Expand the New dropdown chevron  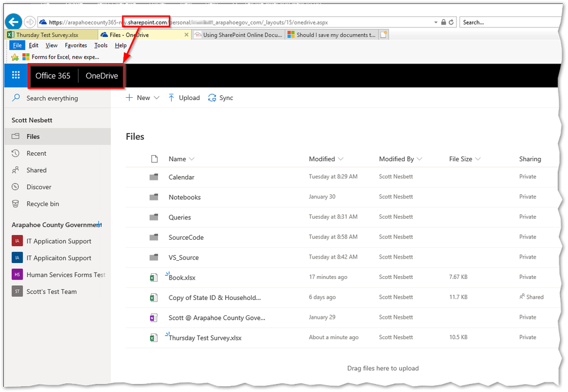tap(156, 98)
